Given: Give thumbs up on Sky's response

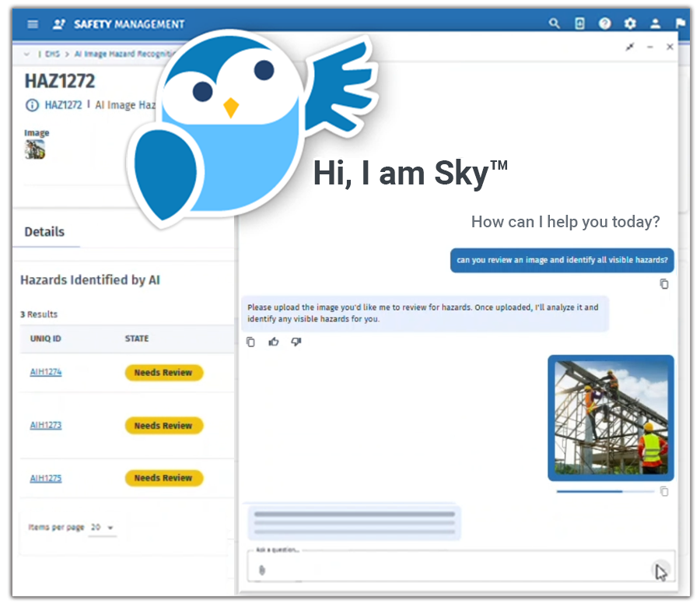Looking at the screenshot, I should click(x=273, y=342).
